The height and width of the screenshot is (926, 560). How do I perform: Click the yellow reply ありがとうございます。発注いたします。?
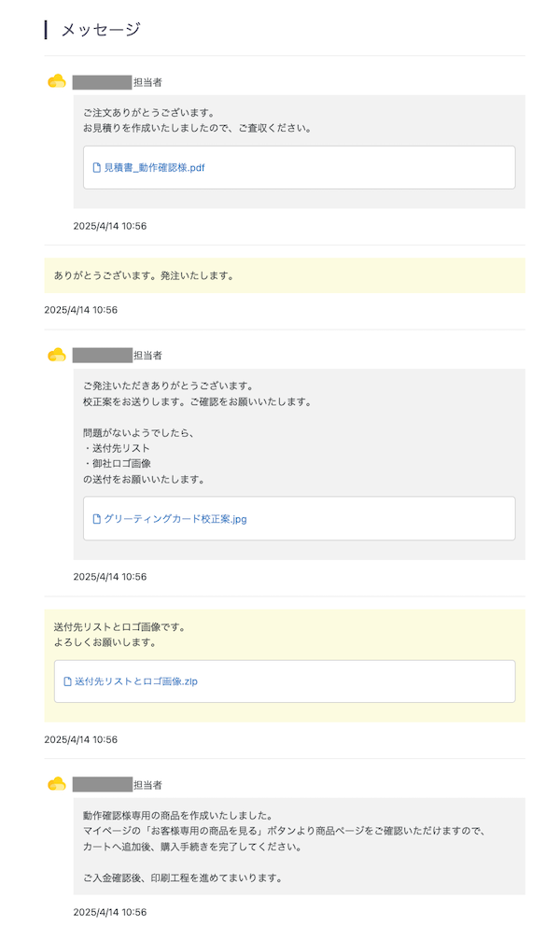[x=144, y=275]
